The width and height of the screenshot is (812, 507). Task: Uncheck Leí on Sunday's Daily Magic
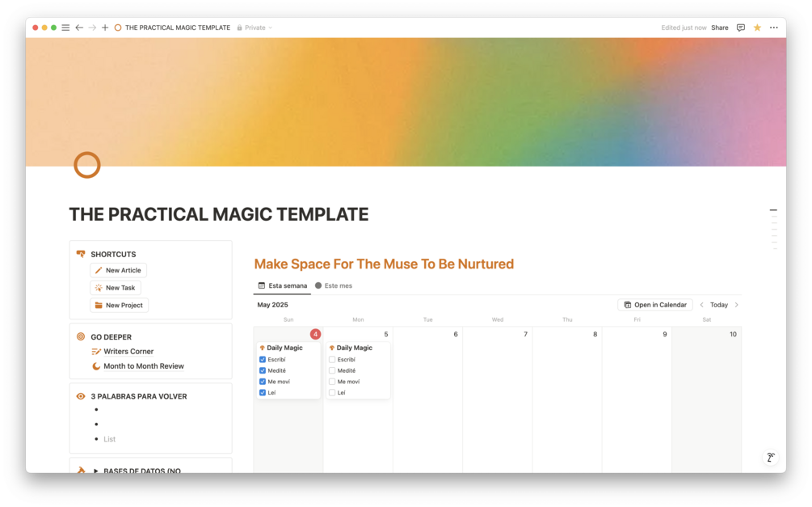click(263, 392)
